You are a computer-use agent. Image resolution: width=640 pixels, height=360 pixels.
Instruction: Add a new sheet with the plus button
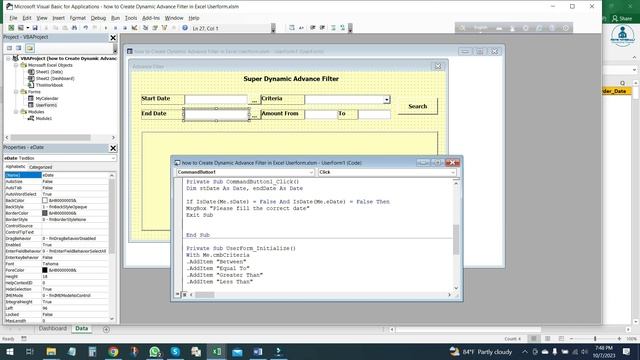pyautogui.click(x=106, y=329)
